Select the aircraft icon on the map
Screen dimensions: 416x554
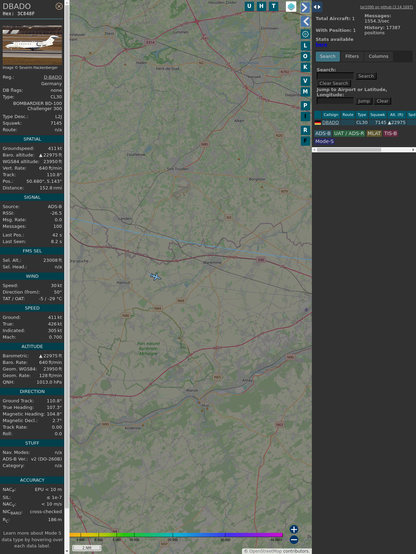pos(155,277)
